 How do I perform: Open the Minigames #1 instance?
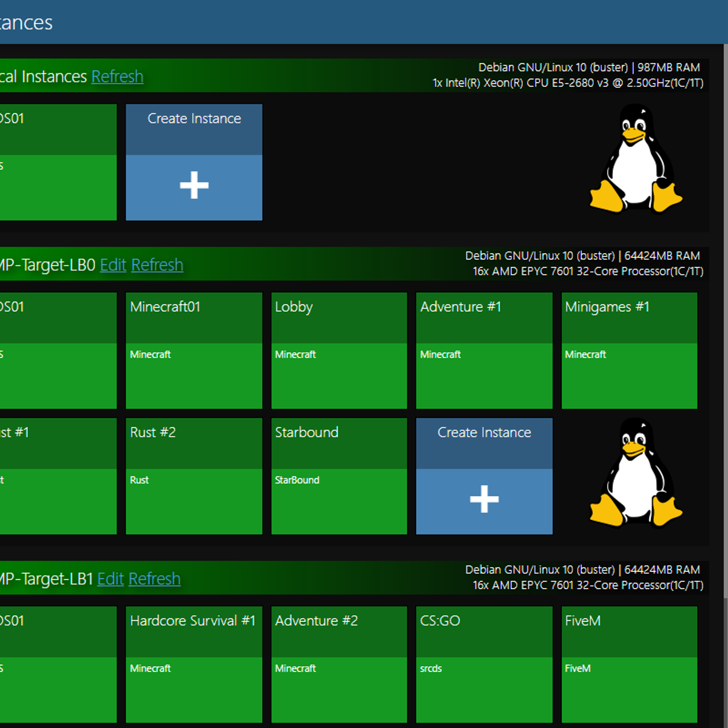(x=629, y=351)
